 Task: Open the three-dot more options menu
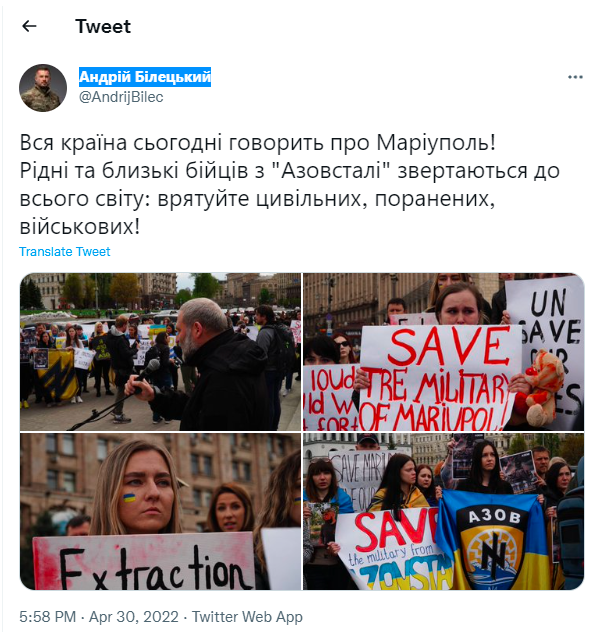(x=575, y=77)
